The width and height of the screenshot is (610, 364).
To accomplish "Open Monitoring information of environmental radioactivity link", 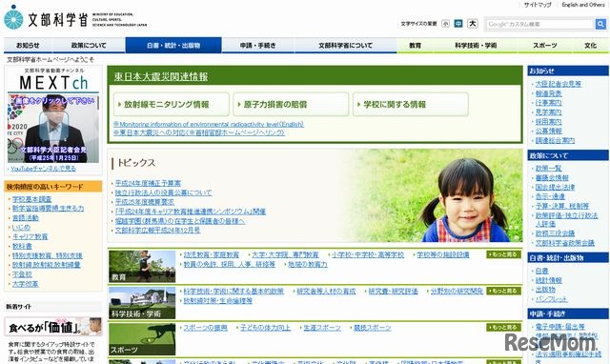I will [209, 124].
